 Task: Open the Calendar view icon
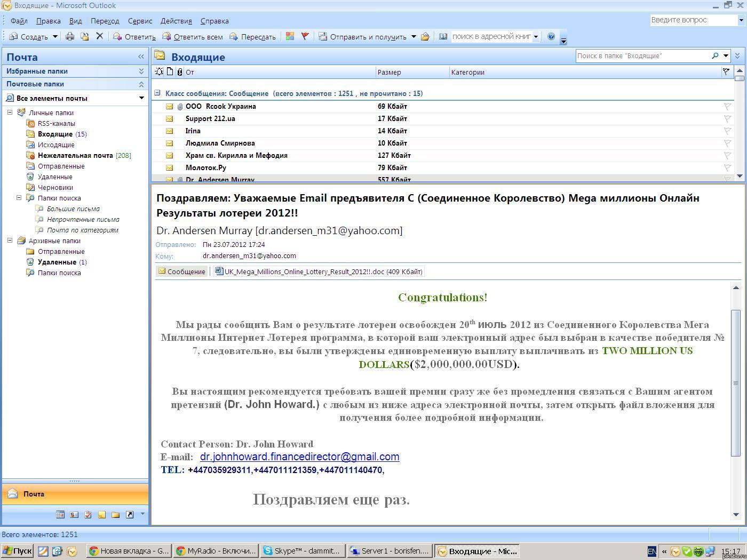tap(60, 515)
